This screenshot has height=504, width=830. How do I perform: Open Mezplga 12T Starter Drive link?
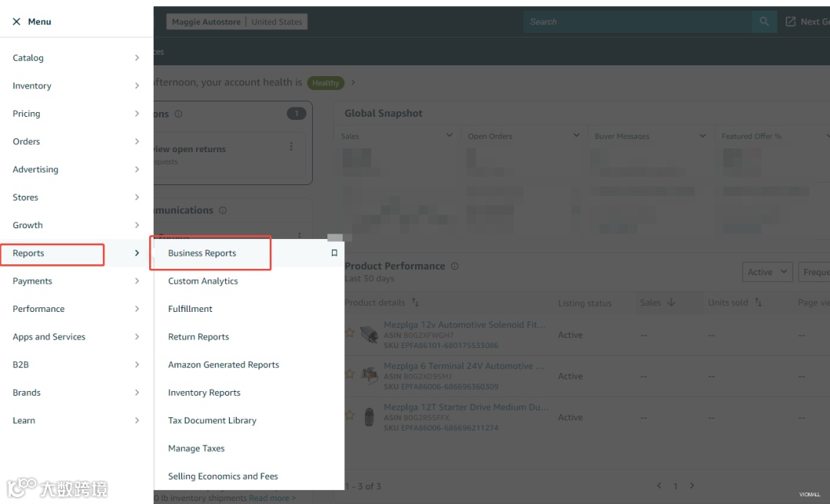(x=466, y=407)
